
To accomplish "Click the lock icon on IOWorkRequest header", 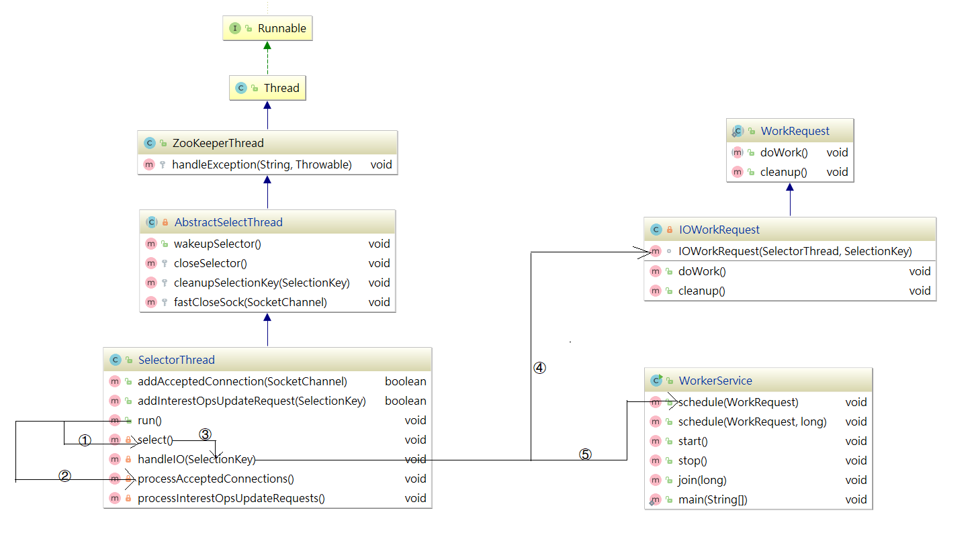I will pos(670,230).
